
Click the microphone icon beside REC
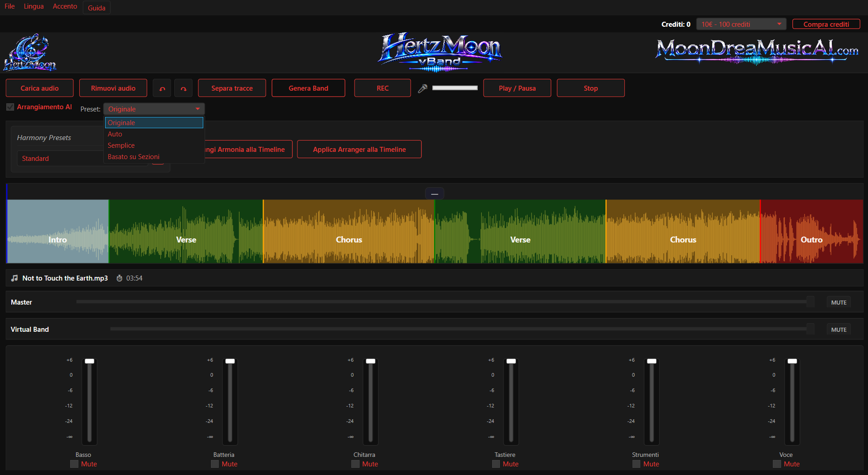pos(422,88)
